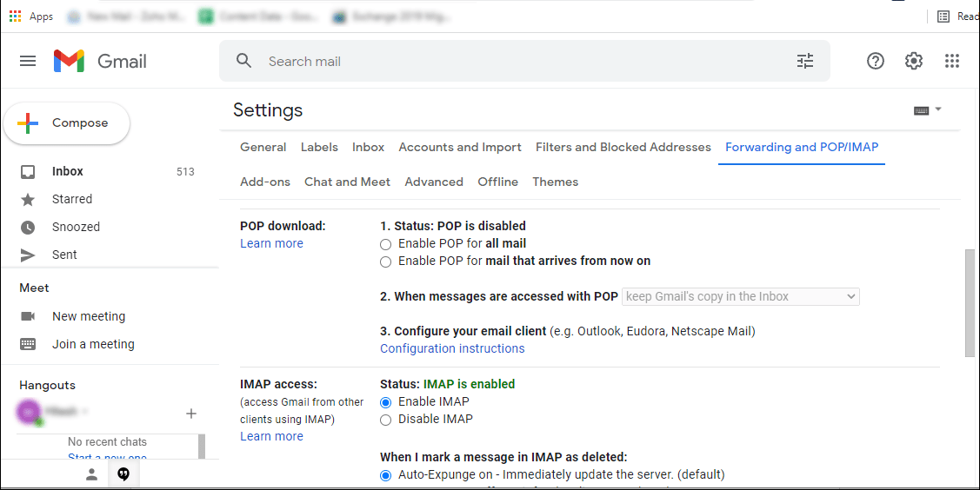The height and width of the screenshot is (490, 980).
Task: Click the keyboard input tools icon
Action: (x=921, y=110)
